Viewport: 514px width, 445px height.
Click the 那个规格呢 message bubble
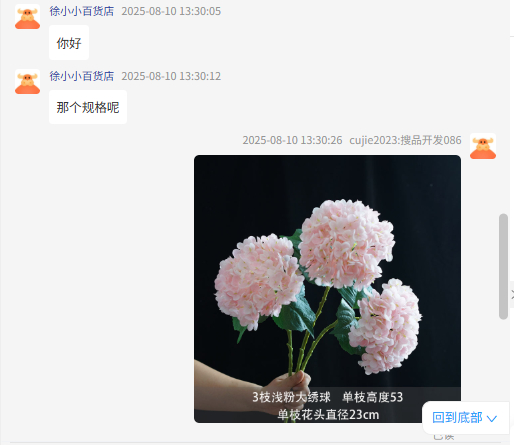(x=88, y=107)
